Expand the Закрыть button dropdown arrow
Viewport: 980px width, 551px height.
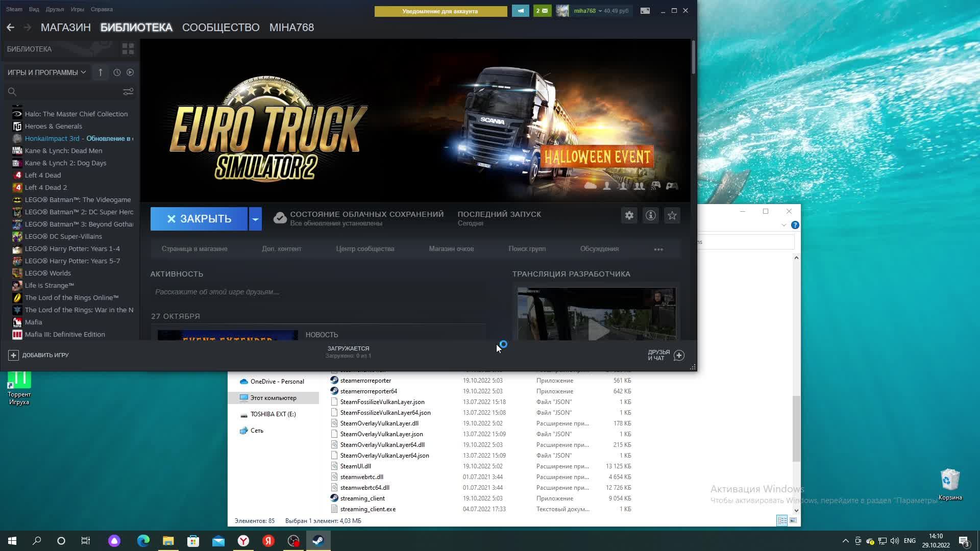tap(255, 219)
